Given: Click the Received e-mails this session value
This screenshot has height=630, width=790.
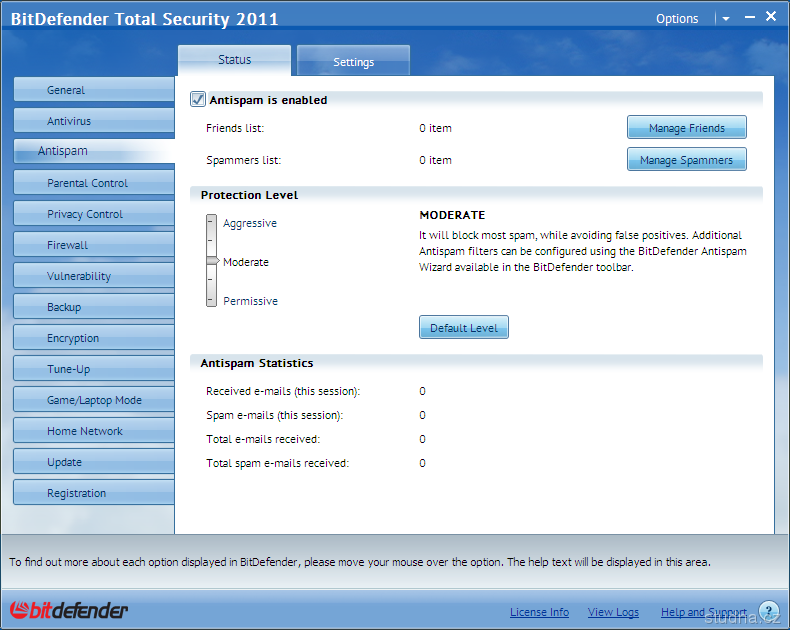Looking at the screenshot, I should click(x=422, y=391).
